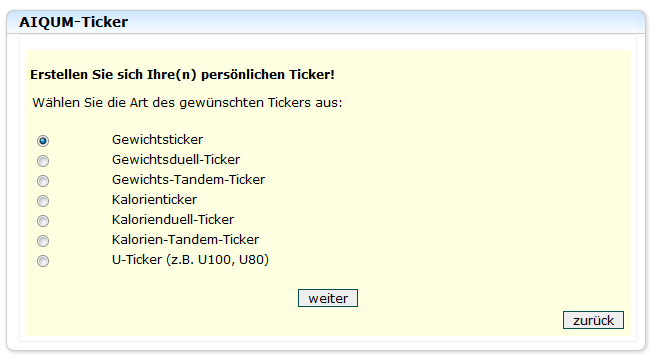Go back with the zurück button
This screenshot has height=362, width=657.
(x=593, y=320)
